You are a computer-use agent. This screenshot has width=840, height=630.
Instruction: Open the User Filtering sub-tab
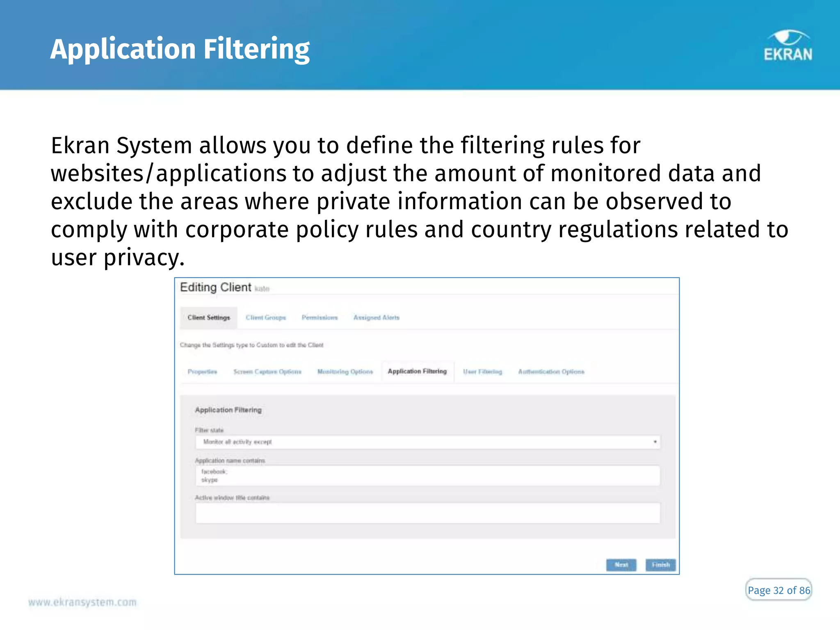pos(482,372)
